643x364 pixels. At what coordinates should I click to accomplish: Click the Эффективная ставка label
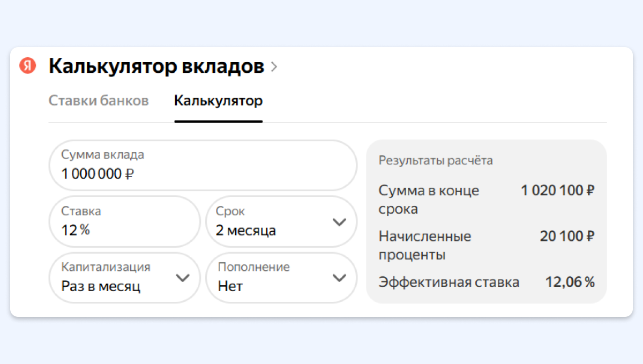448,282
